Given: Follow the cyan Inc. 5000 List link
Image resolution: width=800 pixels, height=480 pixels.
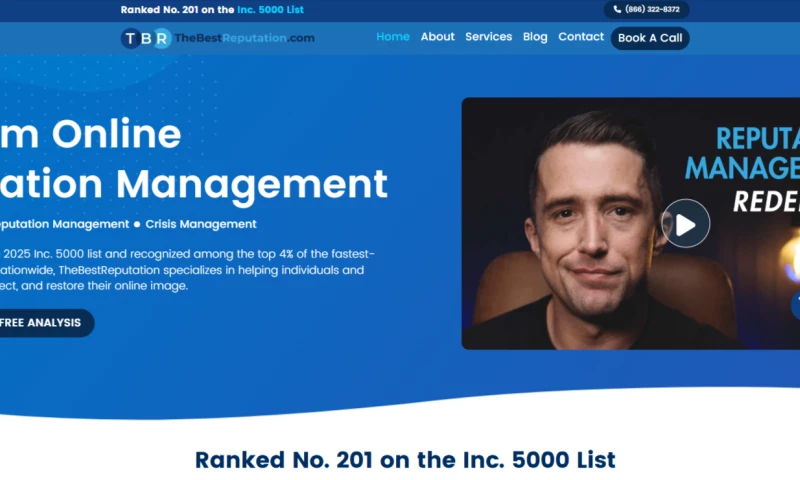Looking at the screenshot, I should pyautogui.click(x=270, y=10).
